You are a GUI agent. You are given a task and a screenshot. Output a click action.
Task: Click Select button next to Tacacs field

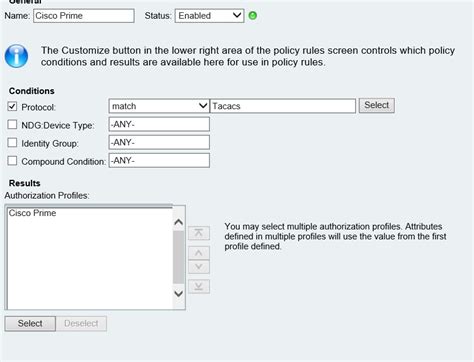pos(377,105)
